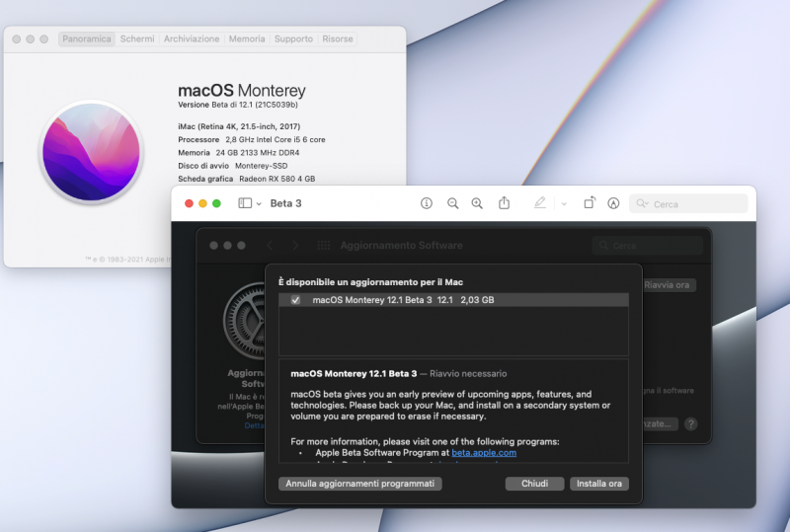
Task: Expand the highlight pen options chevron
Action: click(x=564, y=203)
